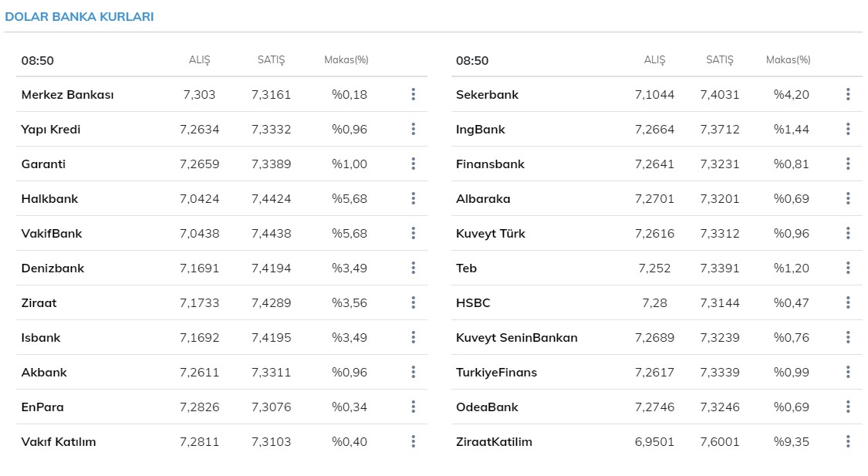Click the options dots next to Halkbank
The image size is (868, 476).
(414, 198)
